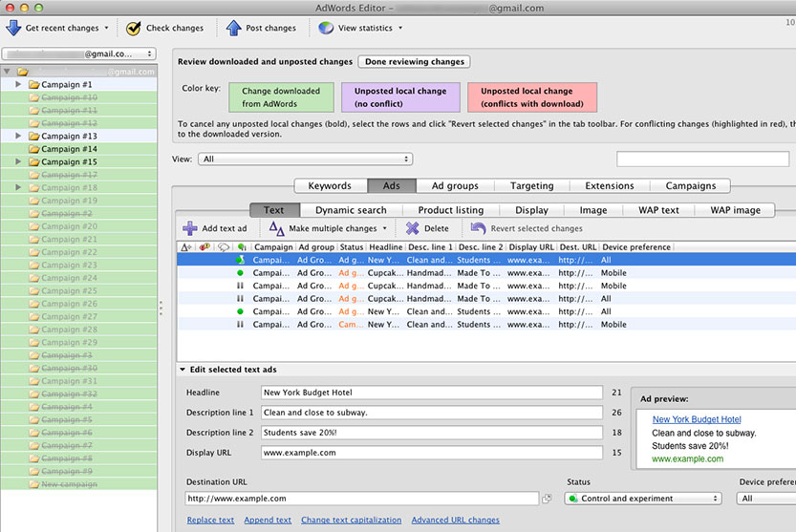Click the Append text link
Viewport: 796px width, 532px height.
[268, 520]
